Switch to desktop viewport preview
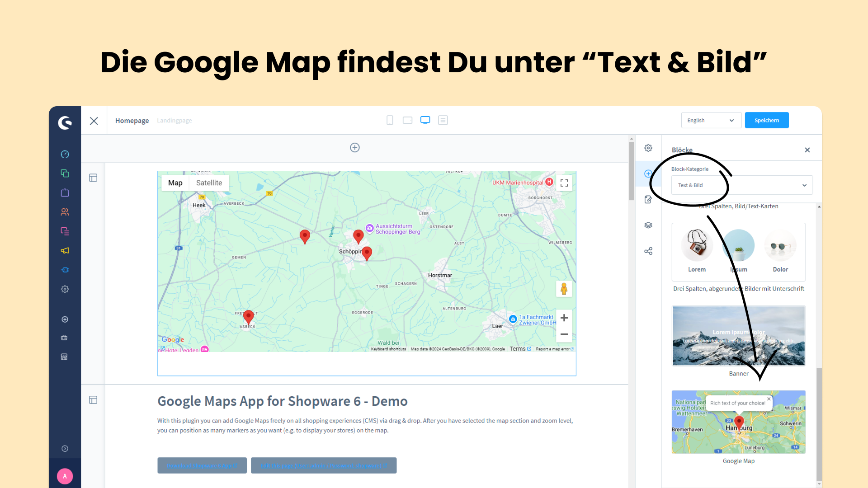Screen dimensions: 868x488 (425, 120)
